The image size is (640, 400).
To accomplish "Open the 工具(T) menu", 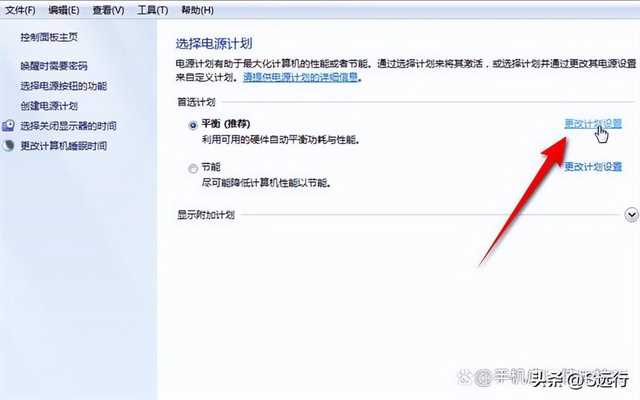I will point(153,10).
